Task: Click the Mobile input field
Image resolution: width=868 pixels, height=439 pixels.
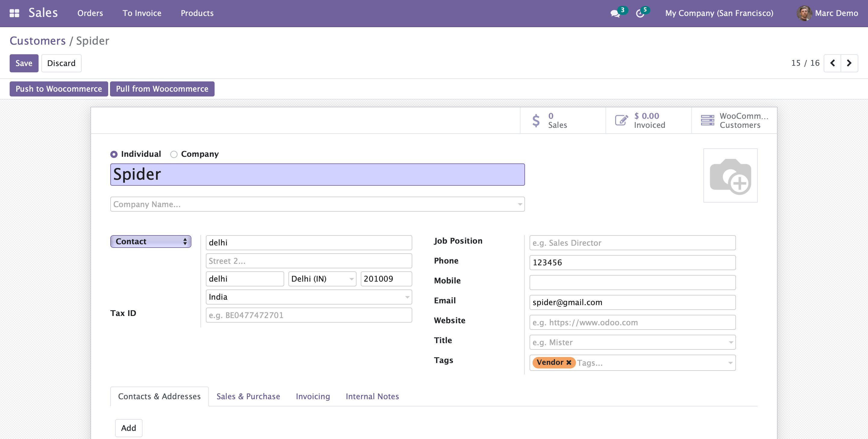Action: click(x=632, y=283)
